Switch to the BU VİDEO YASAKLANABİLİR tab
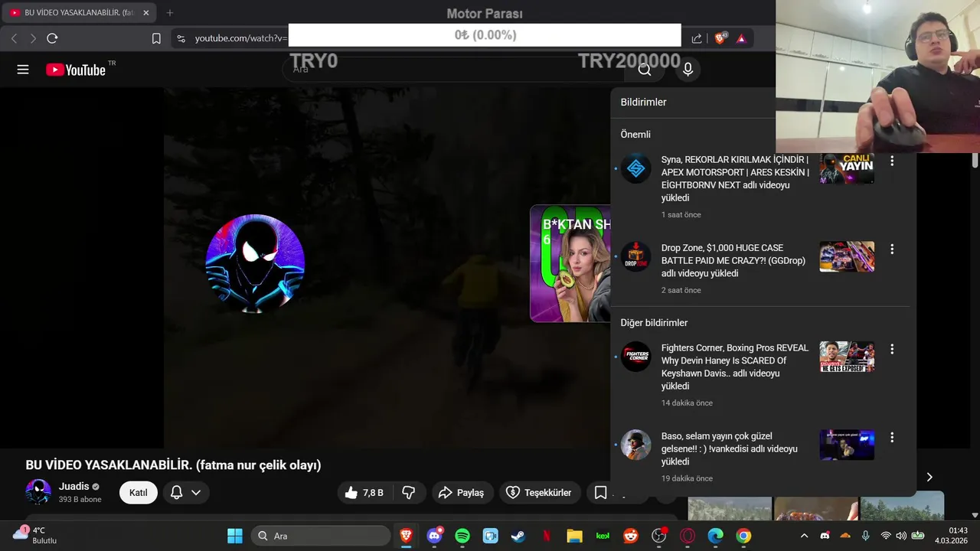 (80, 13)
